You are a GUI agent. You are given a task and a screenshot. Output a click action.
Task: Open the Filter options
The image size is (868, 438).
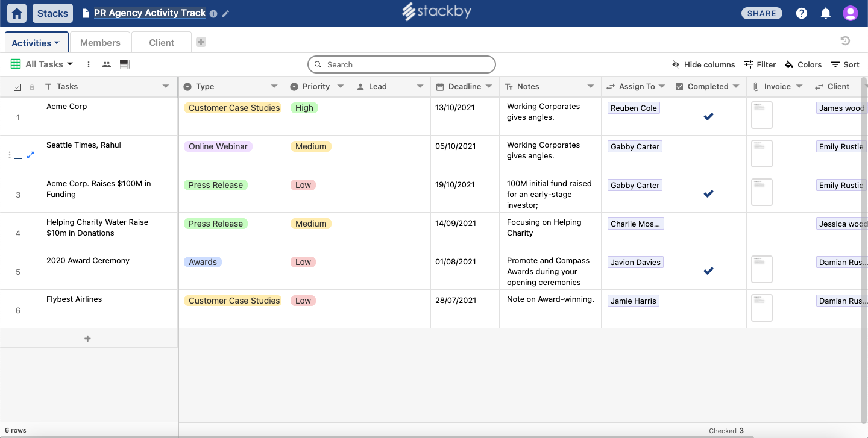pyautogui.click(x=760, y=64)
